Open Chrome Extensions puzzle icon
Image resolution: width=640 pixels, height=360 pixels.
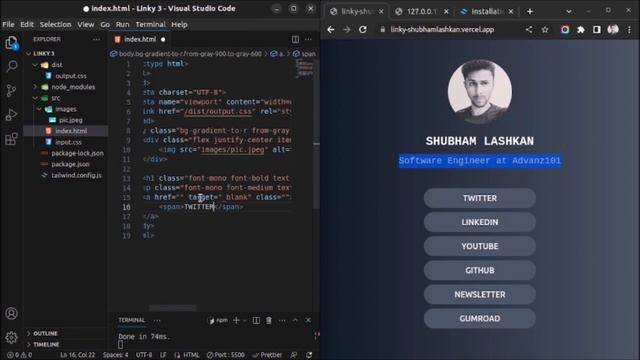[581, 29]
